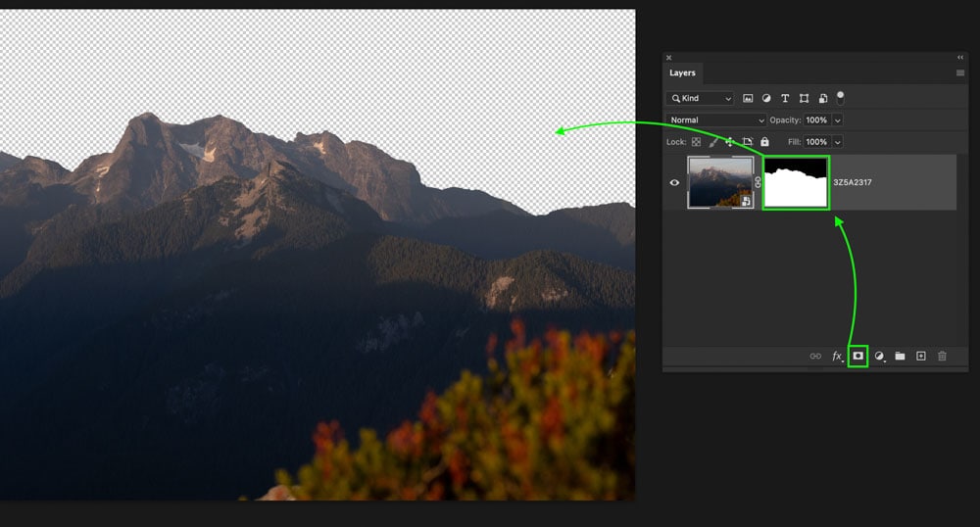The height and width of the screenshot is (527, 980).
Task: Filter layers by adjustment layers icon
Action: click(x=766, y=98)
